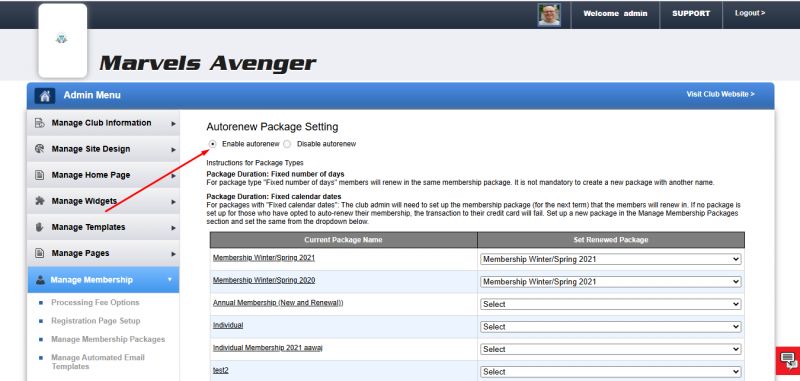Click Logout in the top bar
Viewport: 800px width, 381px height.
(749, 13)
